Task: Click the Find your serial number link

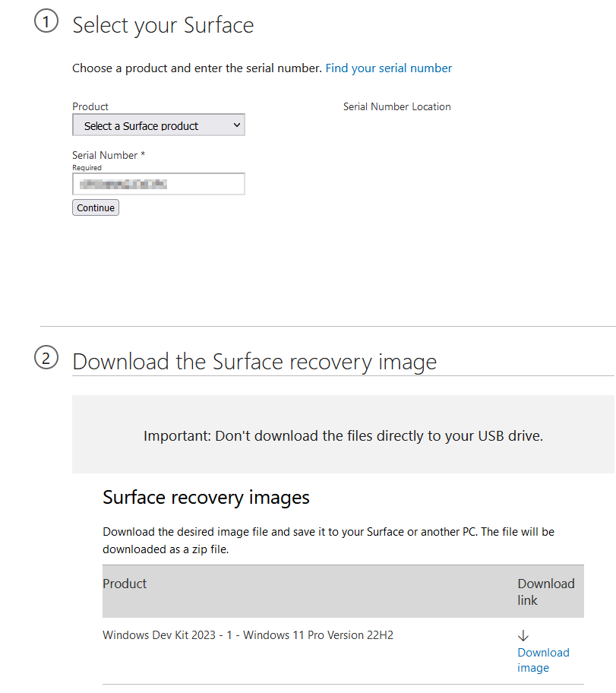Action: coord(388,68)
